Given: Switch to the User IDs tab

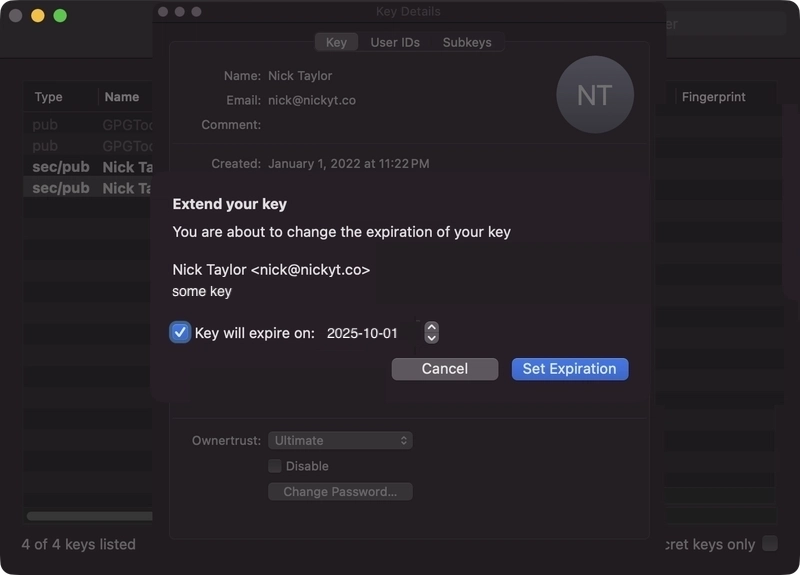Looking at the screenshot, I should point(395,42).
